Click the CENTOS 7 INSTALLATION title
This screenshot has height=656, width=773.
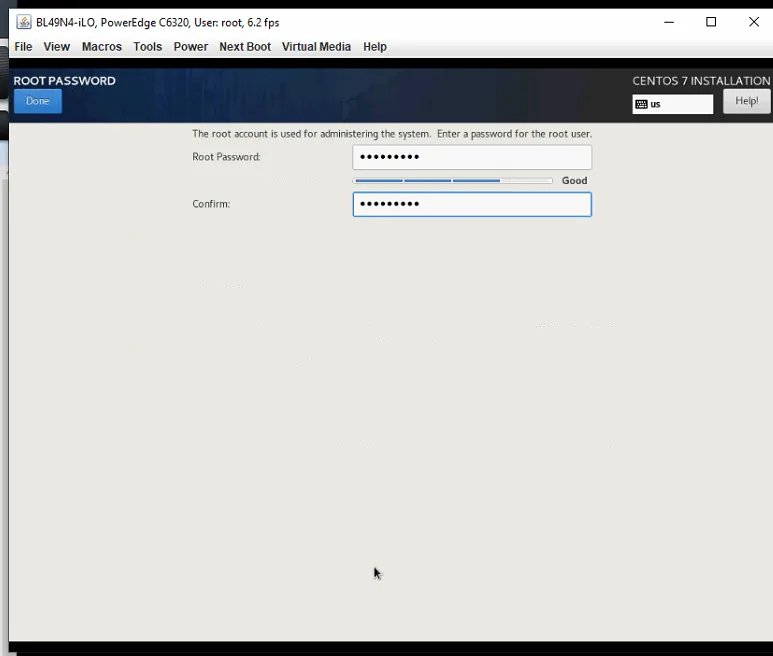701,81
